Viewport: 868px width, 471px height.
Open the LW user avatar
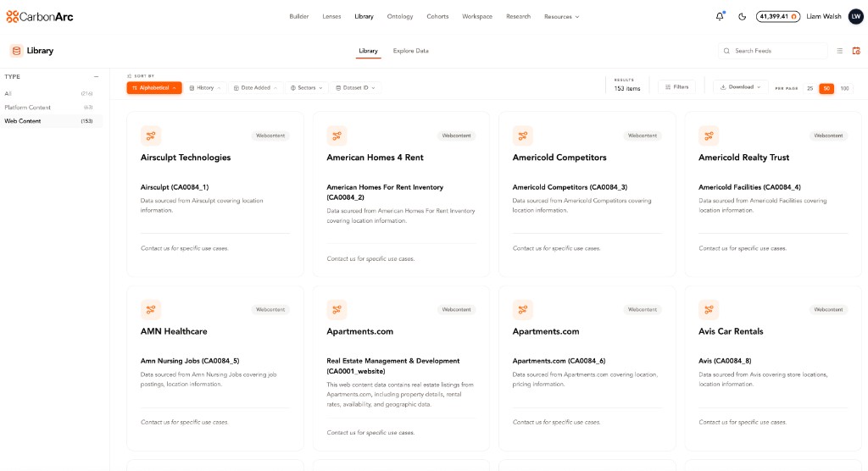[x=856, y=17]
